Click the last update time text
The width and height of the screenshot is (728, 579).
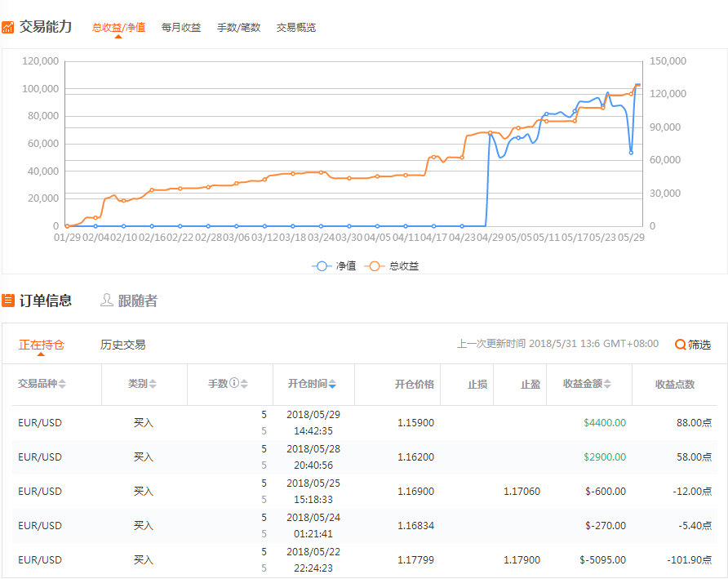click(x=557, y=344)
